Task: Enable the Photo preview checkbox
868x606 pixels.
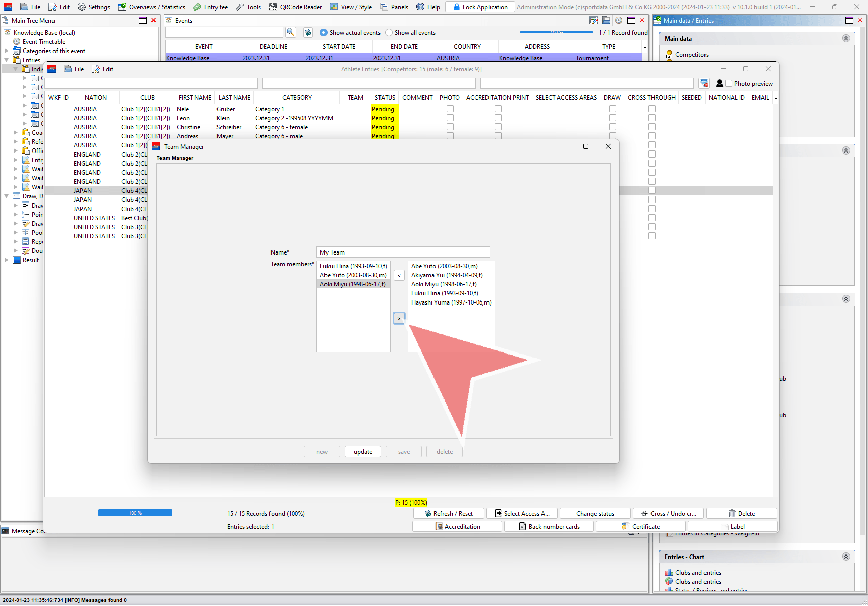Action: point(729,83)
